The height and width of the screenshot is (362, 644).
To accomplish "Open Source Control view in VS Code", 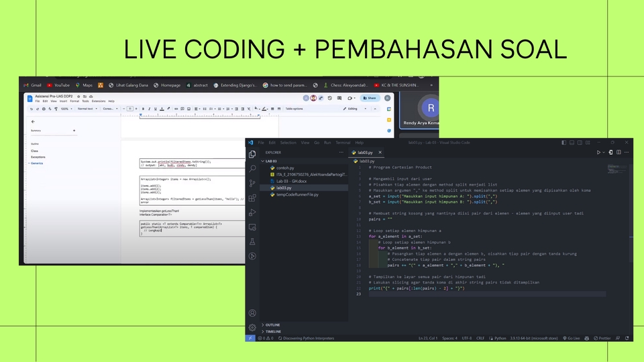I will click(252, 184).
